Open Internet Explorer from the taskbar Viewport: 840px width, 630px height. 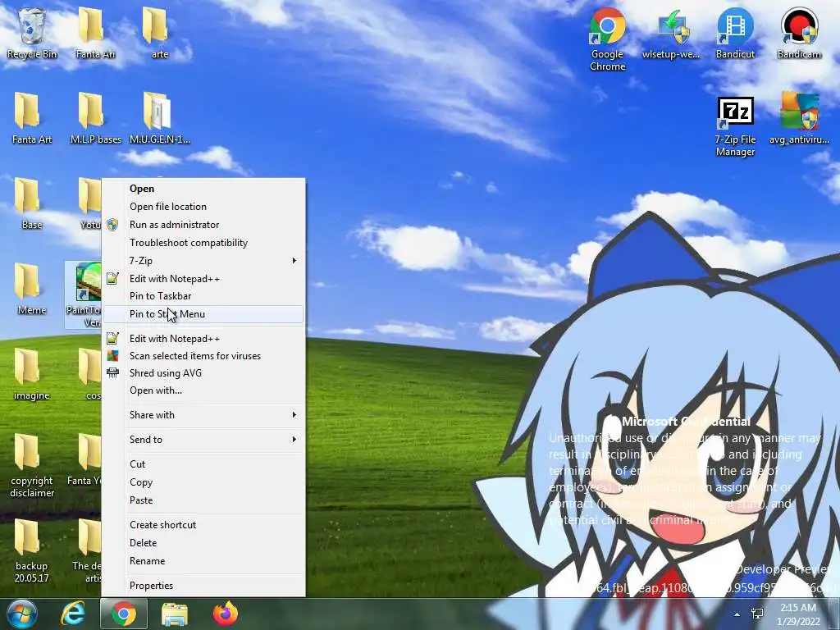click(73, 614)
